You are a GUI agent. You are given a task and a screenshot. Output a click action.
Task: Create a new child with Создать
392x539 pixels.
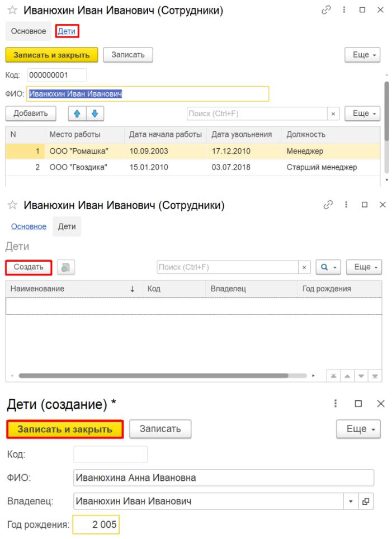point(29,267)
